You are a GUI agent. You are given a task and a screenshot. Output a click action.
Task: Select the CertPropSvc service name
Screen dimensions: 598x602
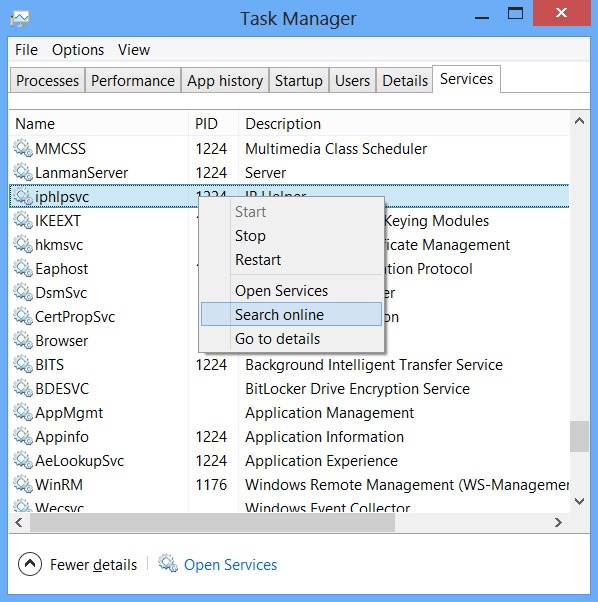[x=75, y=317]
